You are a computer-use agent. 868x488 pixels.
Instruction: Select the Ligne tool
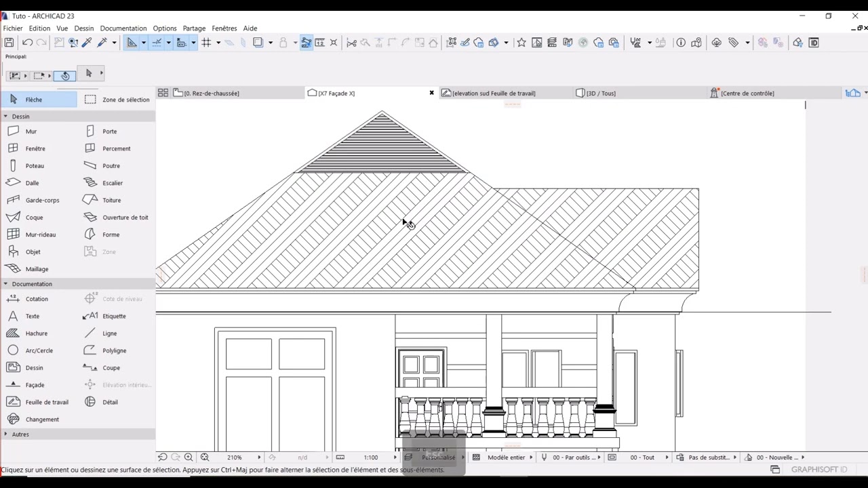117,333
